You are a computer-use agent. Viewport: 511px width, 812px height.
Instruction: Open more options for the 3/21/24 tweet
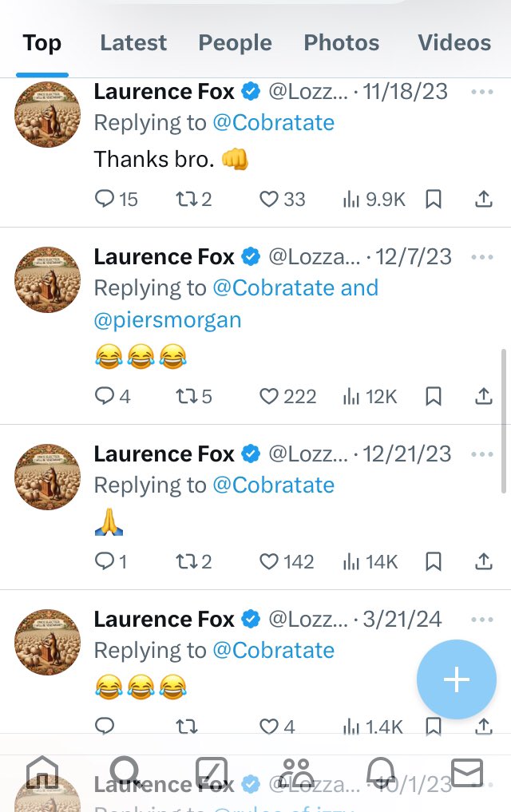point(482,619)
